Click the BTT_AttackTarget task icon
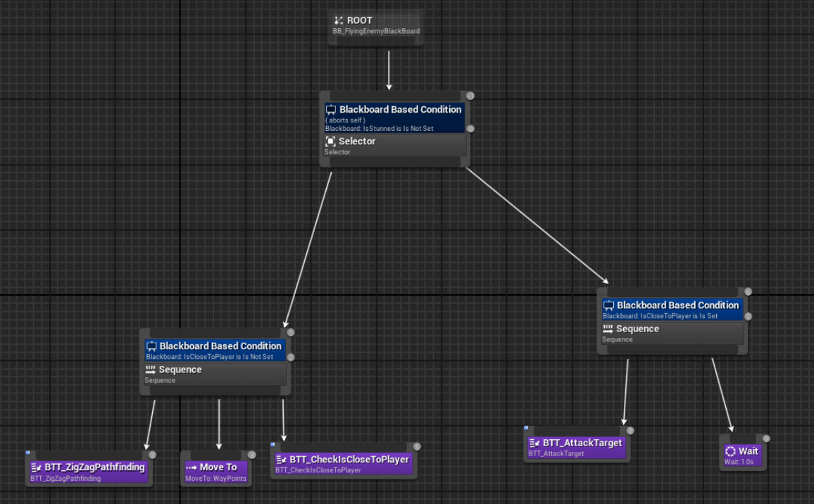 [534, 443]
